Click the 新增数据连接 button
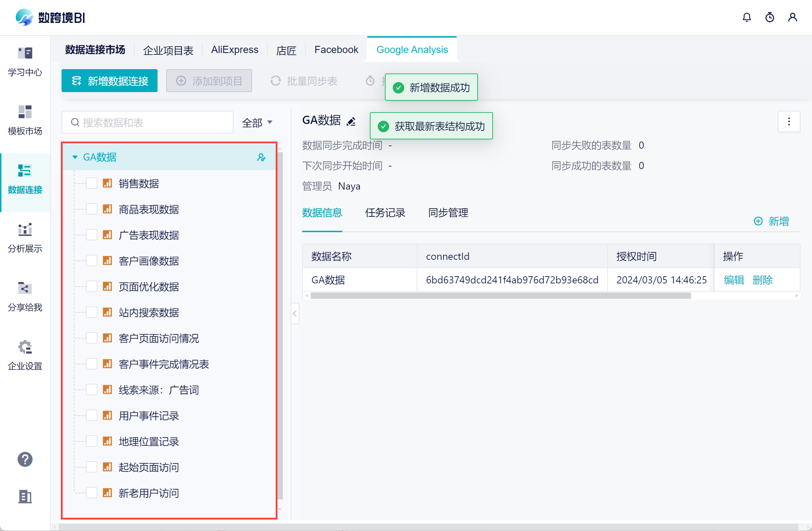The height and width of the screenshot is (531, 812). point(110,81)
